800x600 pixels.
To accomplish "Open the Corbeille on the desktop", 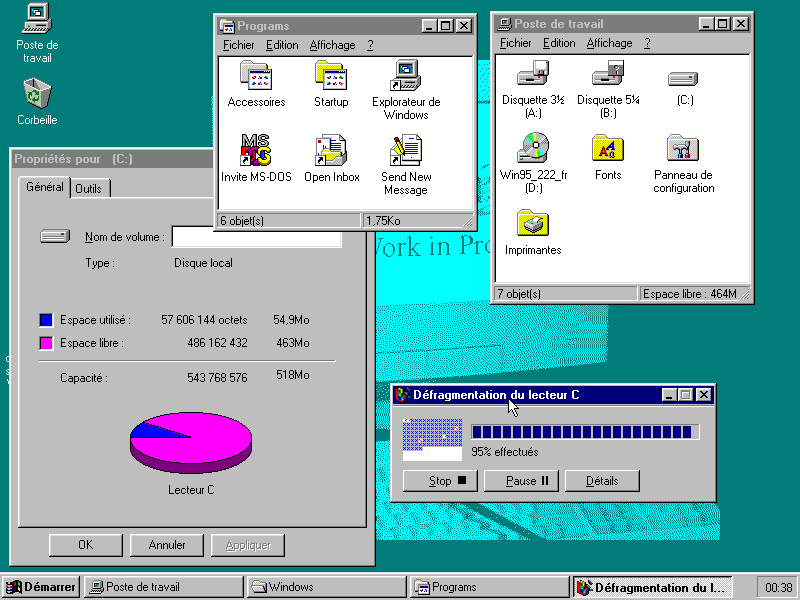I will tap(37, 94).
